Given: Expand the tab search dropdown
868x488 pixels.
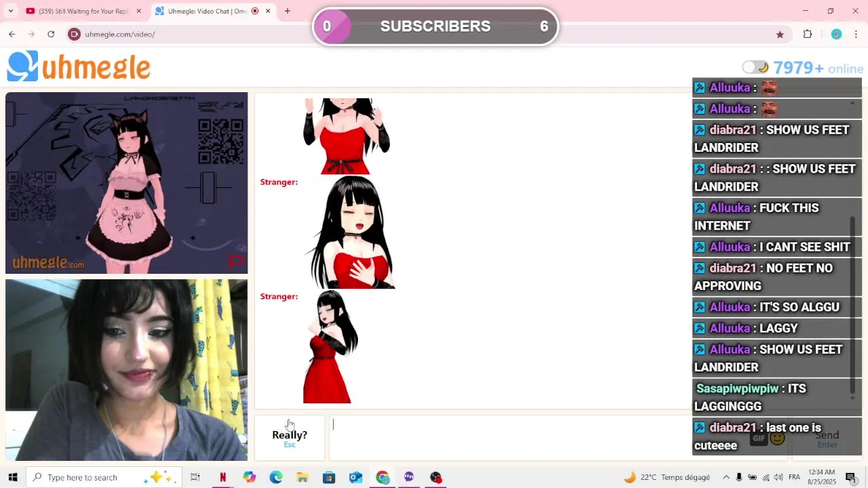Looking at the screenshot, I should pos(10,11).
